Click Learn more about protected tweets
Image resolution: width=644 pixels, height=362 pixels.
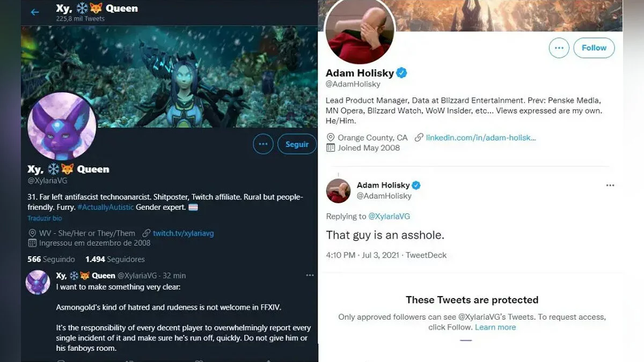click(x=495, y=327)
